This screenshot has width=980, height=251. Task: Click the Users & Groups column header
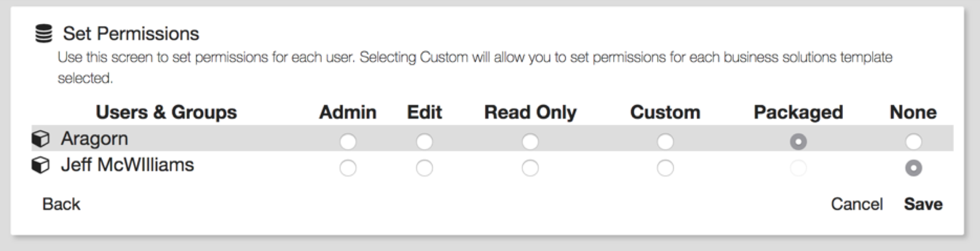166,112
